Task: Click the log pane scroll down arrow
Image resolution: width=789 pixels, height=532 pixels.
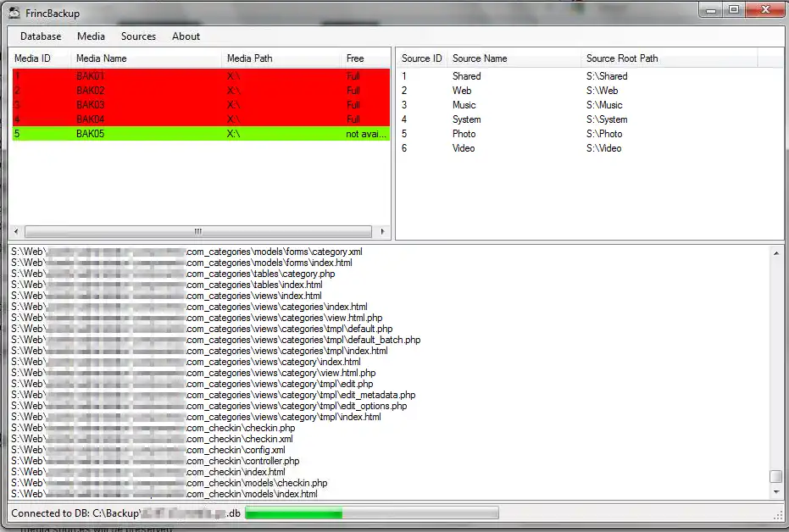Action: click(x=776, y=492)
